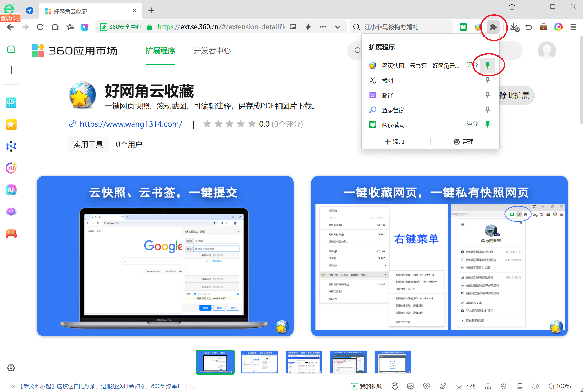The height and width of the screenshot is (392, 583).
Task: Switch to 开发者中心 tab
Action: 212,51
